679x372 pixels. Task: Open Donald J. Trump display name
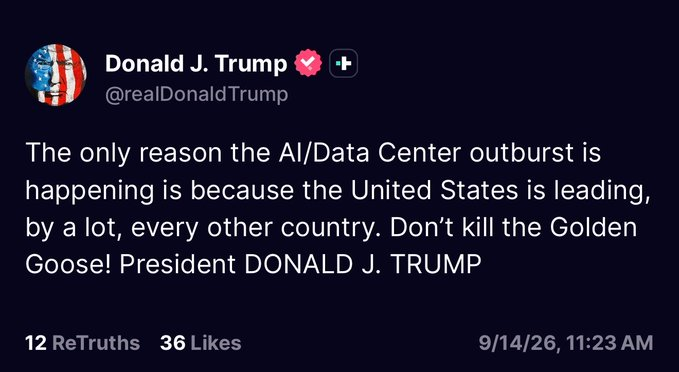point(196,64)
